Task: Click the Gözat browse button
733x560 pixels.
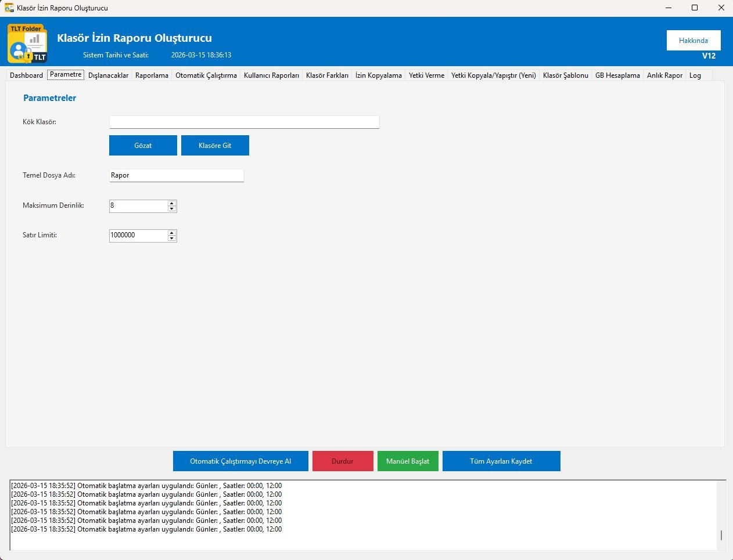Action: (x=143, y=146)
